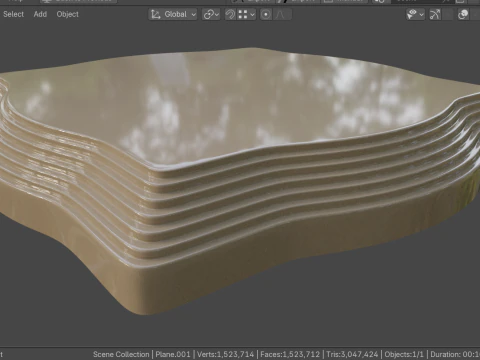Open the snapping options dropdown

246,14
